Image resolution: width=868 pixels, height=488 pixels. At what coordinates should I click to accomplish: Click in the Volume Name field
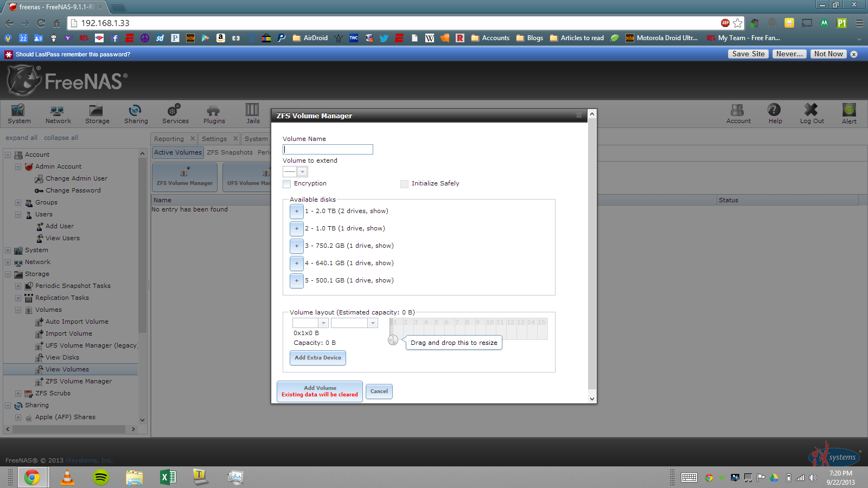(328, 149)
